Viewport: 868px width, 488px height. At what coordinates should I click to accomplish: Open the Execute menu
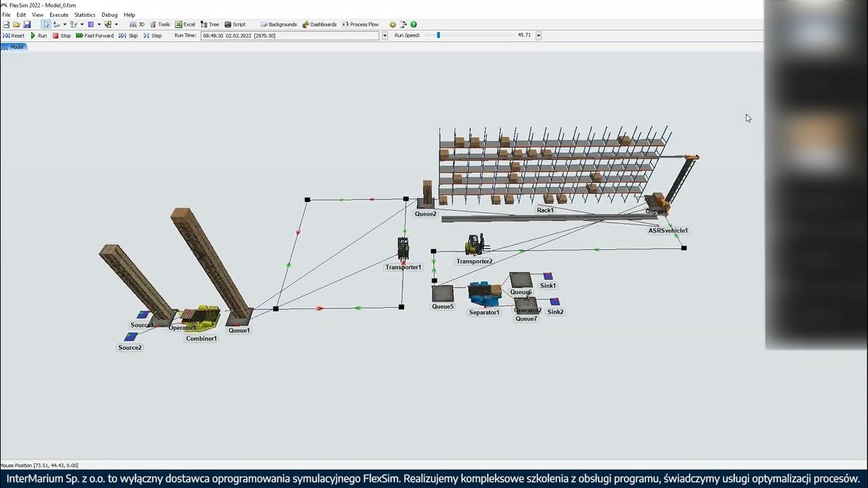[x=59, y=14]
